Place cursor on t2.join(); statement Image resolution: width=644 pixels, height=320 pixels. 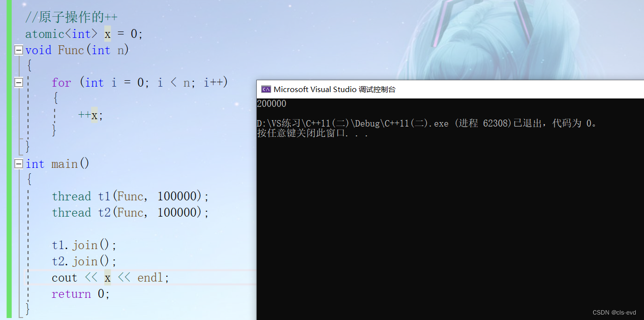pyautogui.click(x=84, y=261)
